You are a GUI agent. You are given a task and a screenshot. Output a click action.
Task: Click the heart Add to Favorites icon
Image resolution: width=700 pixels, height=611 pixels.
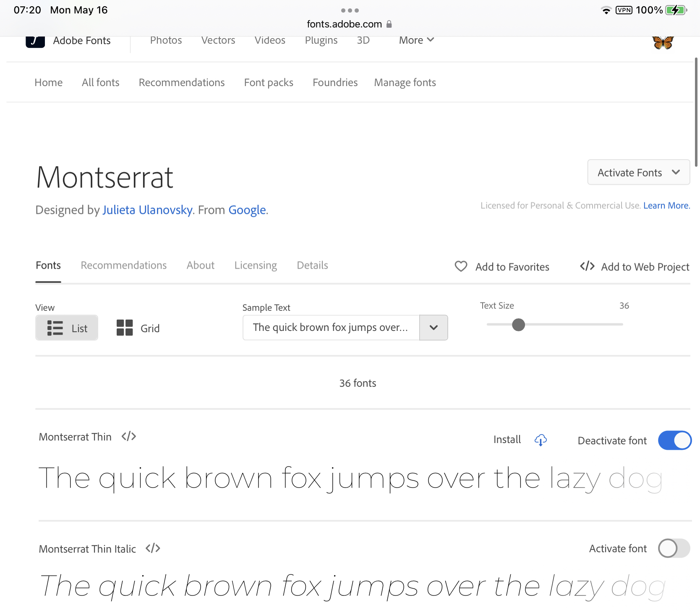pos(461,266)
